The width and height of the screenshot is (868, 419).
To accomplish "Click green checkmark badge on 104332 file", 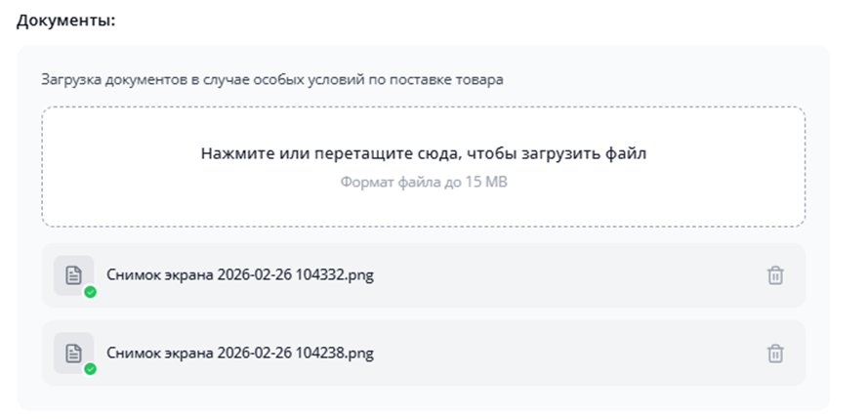I will 90,292.
